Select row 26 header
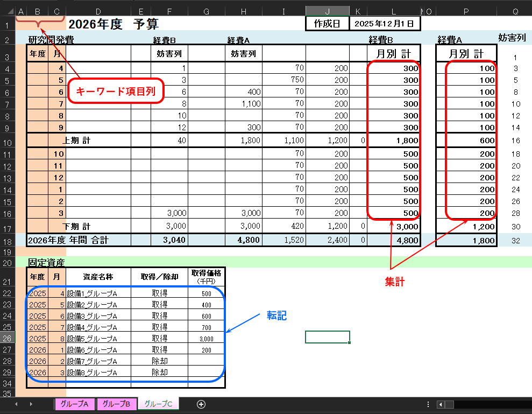This screenshot has height=414, width=532. click(8, 338)
